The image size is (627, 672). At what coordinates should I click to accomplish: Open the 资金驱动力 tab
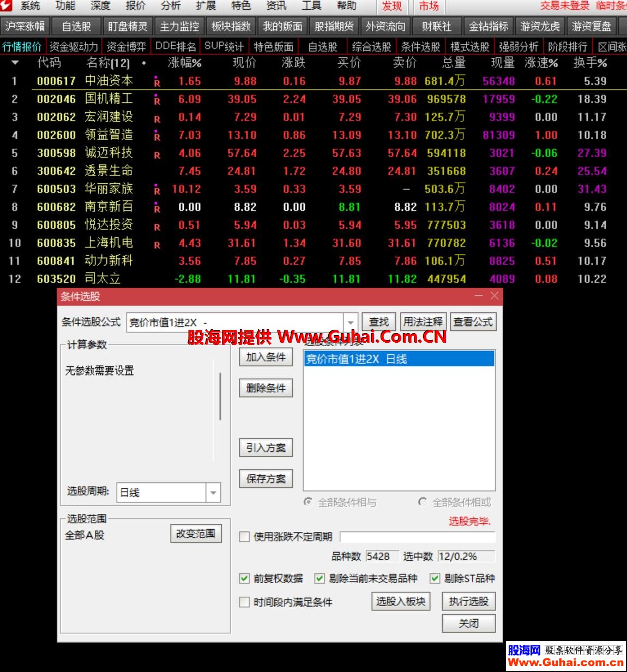74,47
